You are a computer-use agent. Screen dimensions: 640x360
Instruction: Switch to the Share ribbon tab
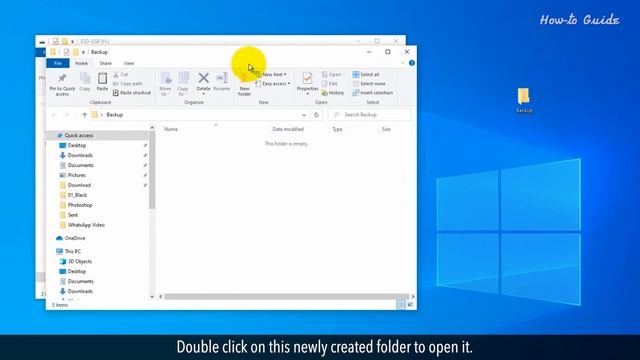105,63
